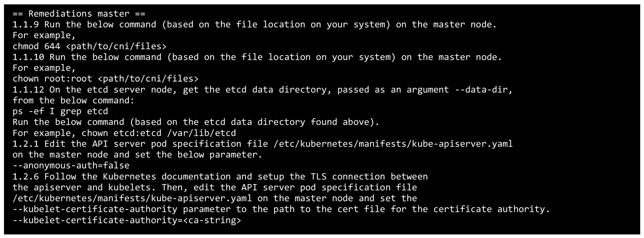
Task: Click the '== Remediations master ==' heading line
Action: point(79,14)
